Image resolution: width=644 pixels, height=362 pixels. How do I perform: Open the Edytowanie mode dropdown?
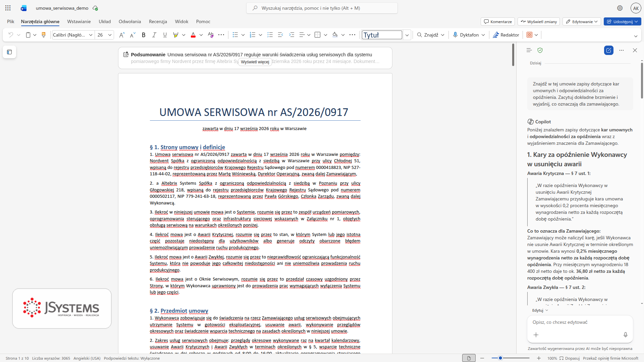(582, 21)
